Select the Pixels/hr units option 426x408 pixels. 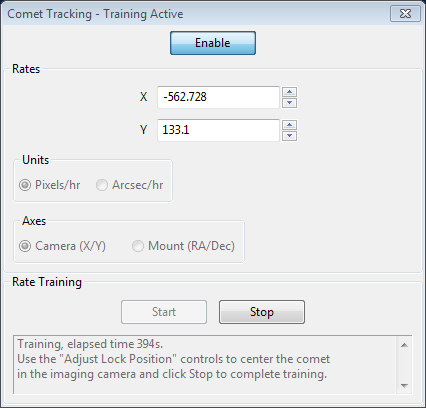click(x=49, y=185)
